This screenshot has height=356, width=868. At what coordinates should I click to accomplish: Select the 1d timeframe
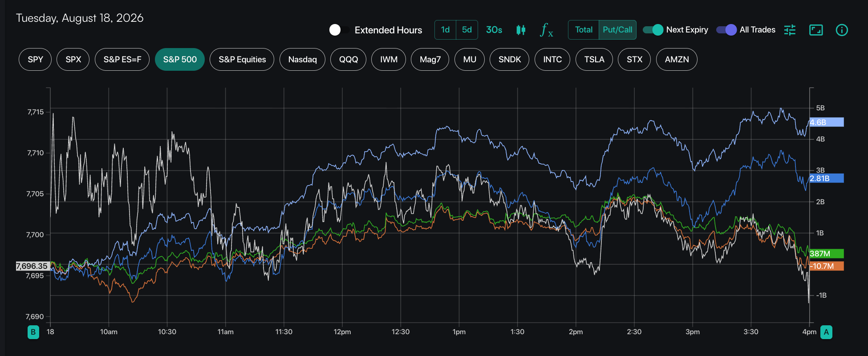[x=445, y=30]
